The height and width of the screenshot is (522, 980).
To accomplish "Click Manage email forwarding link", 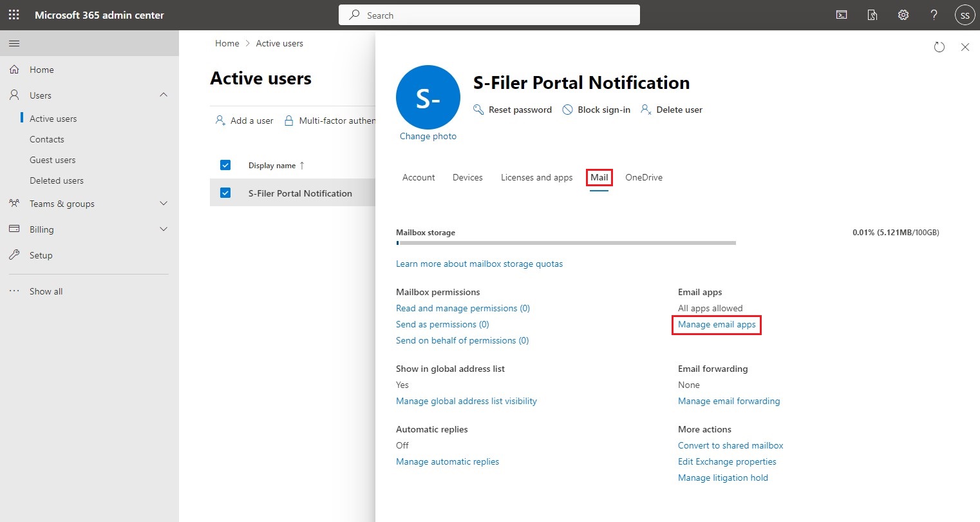I will click(729, 401).
